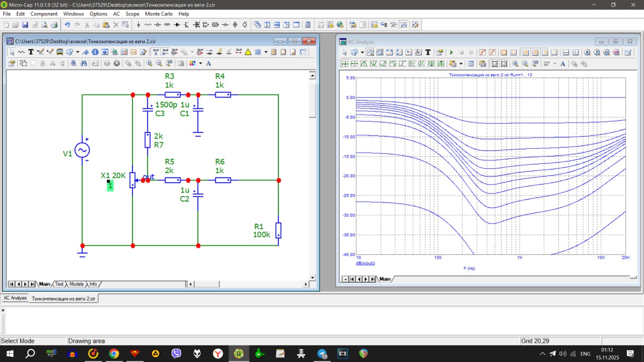Screen dimensions: 644x362
Task: Click the Ground component icon
Action: pyautogui.click(x=138, y=25)
